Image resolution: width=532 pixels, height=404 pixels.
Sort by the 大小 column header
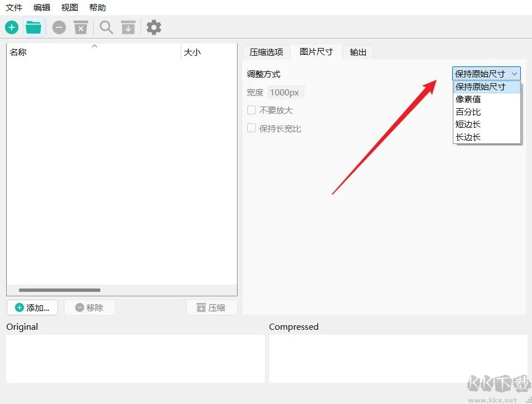pos(209,52)
